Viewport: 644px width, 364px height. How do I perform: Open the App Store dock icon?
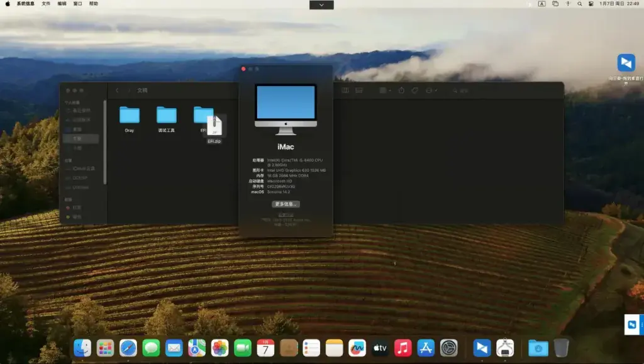pos(426,348)
